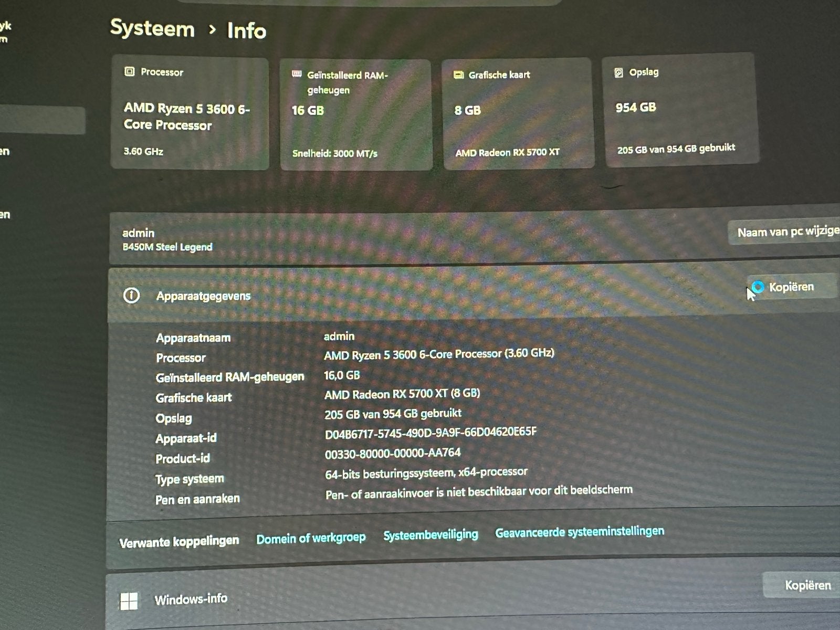
Task: Click the Type systeem label
Action: 190,479
